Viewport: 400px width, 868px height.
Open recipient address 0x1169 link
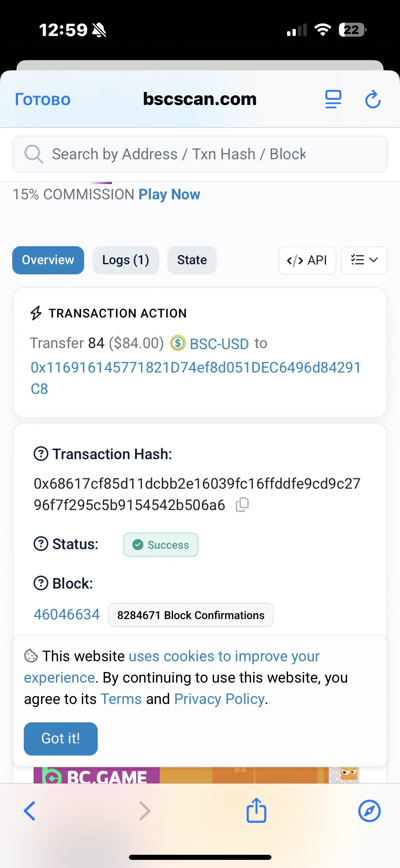click(x=196, y=378)
